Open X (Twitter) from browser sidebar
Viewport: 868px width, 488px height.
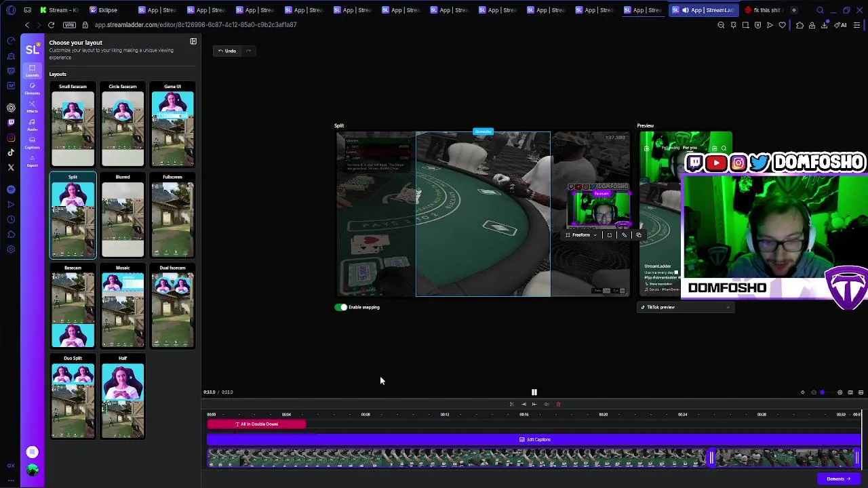pyautogui.click(x=11, y=167)
